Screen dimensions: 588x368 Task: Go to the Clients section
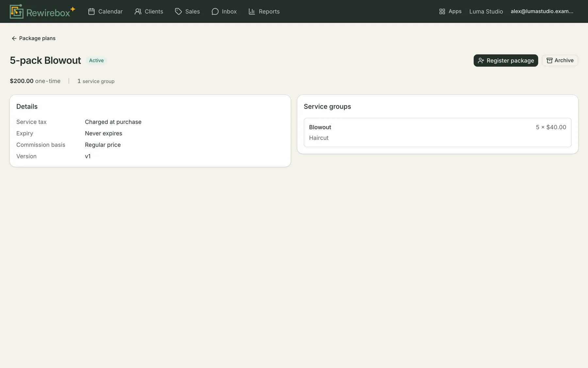point(149,11)
